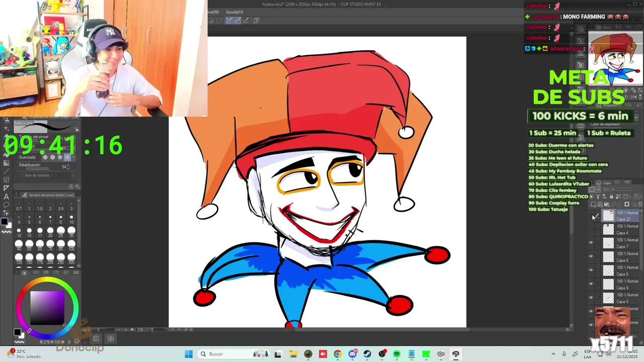The image size is (644, 362).
Task: Open Spotify from the taskbar
Action: [396, 354]
